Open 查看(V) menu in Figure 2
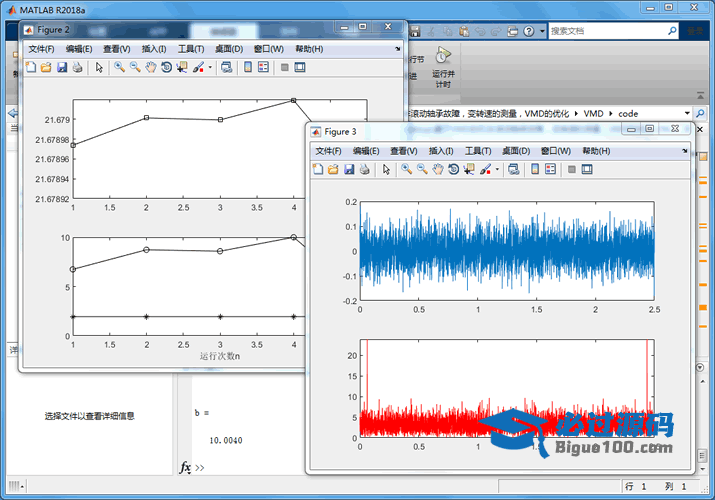This screenshot has height=500, width=715. pos(117,49)
